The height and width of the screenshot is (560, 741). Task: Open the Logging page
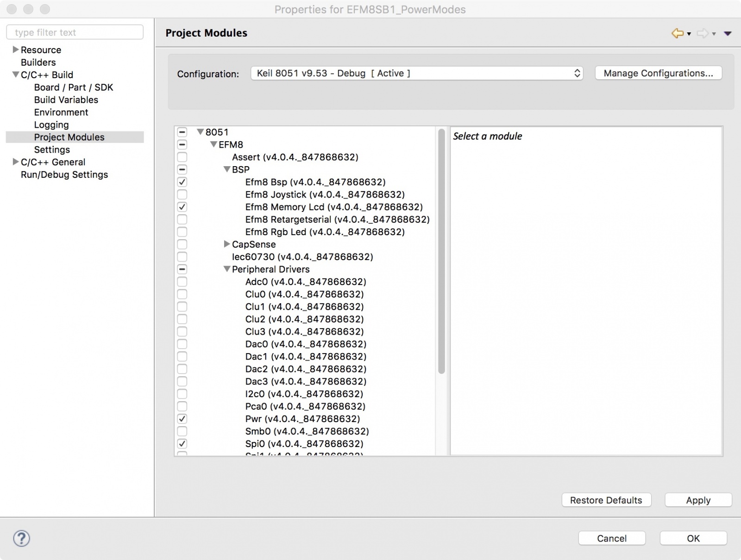tap(51, 125)
